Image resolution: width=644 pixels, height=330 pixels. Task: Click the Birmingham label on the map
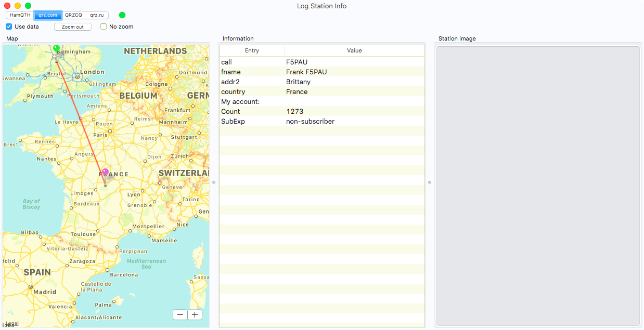(x=73, y=52)
